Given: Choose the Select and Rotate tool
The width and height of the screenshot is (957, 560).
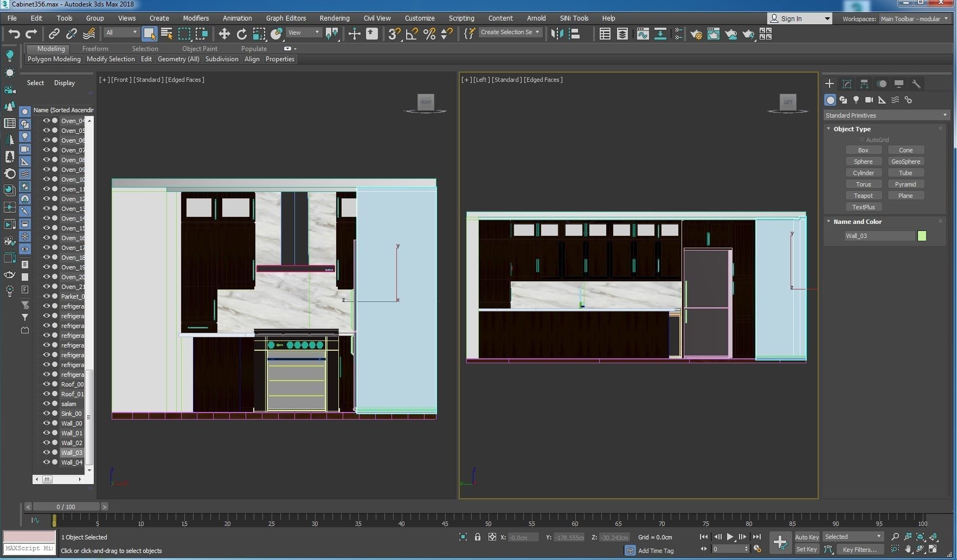Looking at the screenshot, I should [x=242, y=34].
